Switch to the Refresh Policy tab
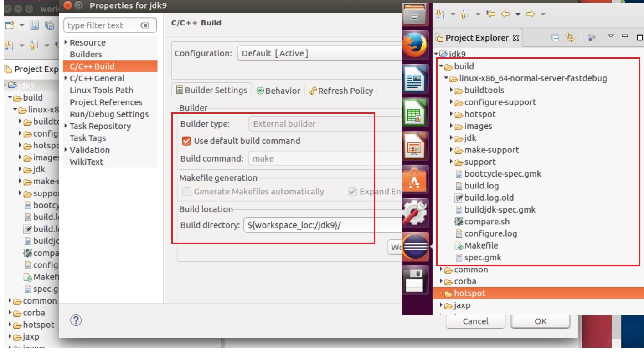 (x=340, y=91)
